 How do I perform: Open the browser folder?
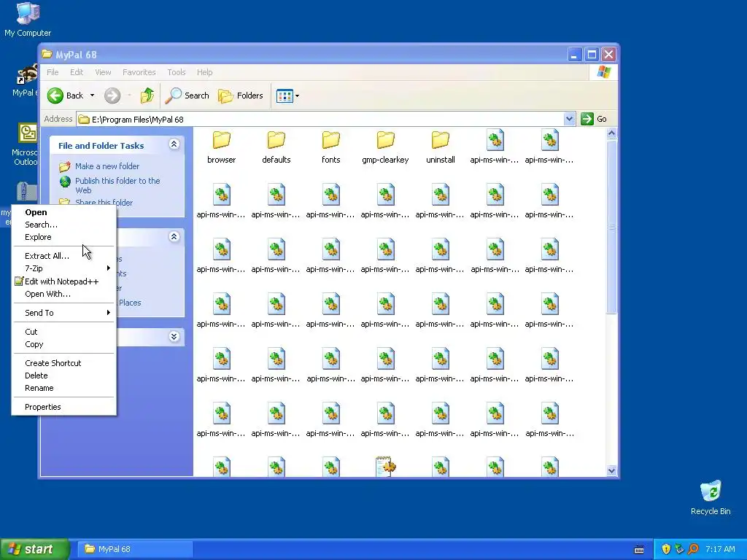coord(222,147)
